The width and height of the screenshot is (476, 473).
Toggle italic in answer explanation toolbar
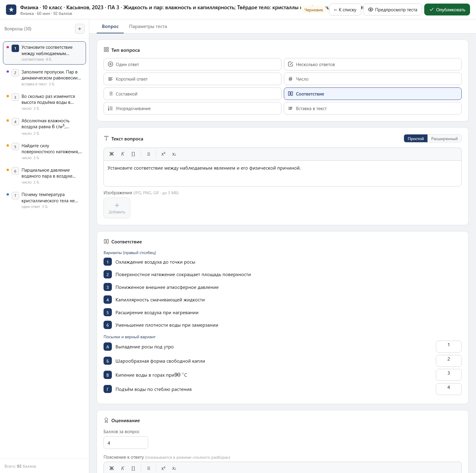(x=123, y=468)
